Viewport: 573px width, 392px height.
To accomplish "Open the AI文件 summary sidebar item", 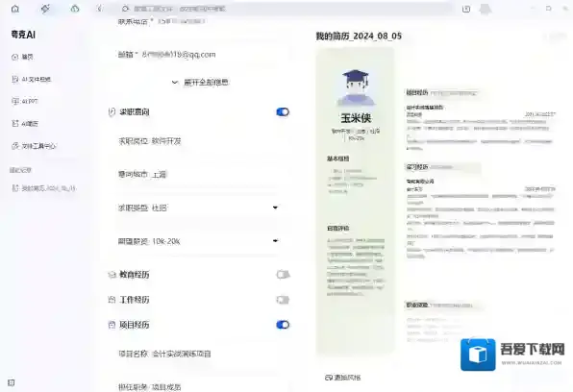I will (31, 80).
